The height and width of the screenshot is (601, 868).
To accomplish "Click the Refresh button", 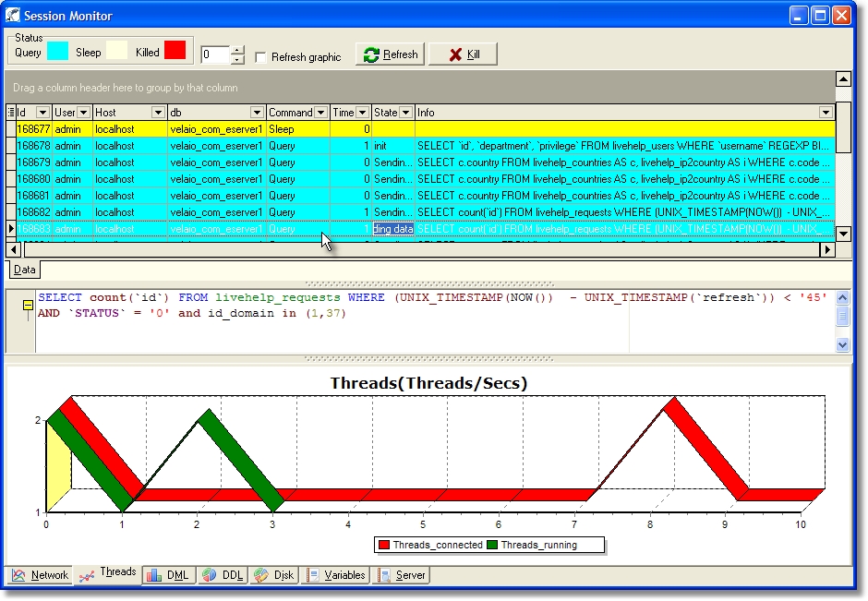I will tap(390, 54).
